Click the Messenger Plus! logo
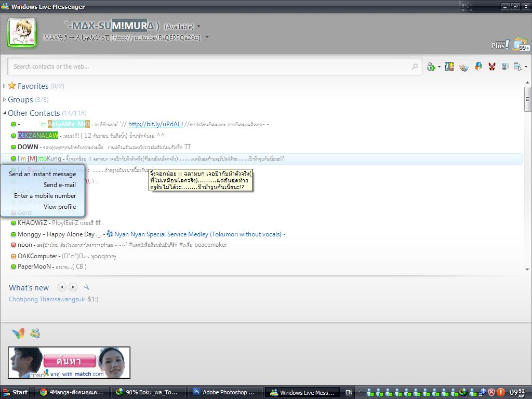The height and width of the screenshot is (399, 532). pos(500,45)
